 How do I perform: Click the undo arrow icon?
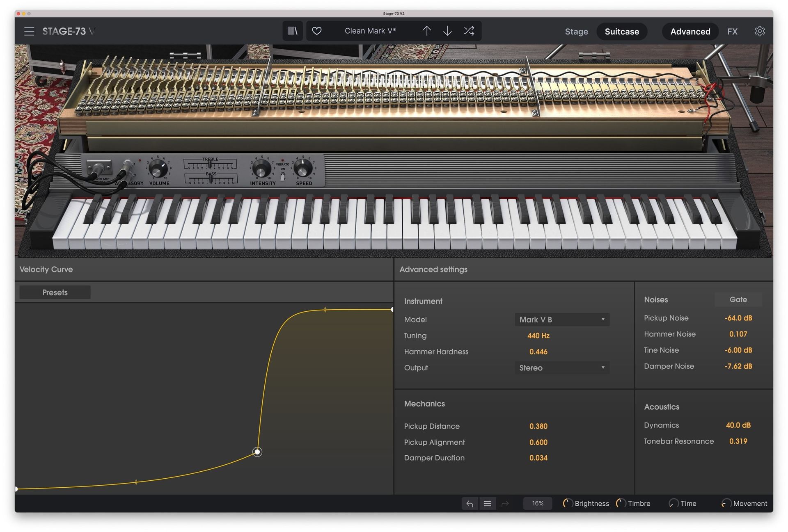[x=470, y=503]
